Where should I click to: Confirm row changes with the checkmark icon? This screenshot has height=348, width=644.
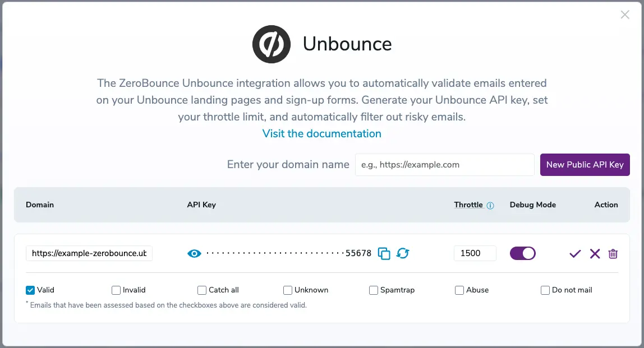(x=575, y=254)
